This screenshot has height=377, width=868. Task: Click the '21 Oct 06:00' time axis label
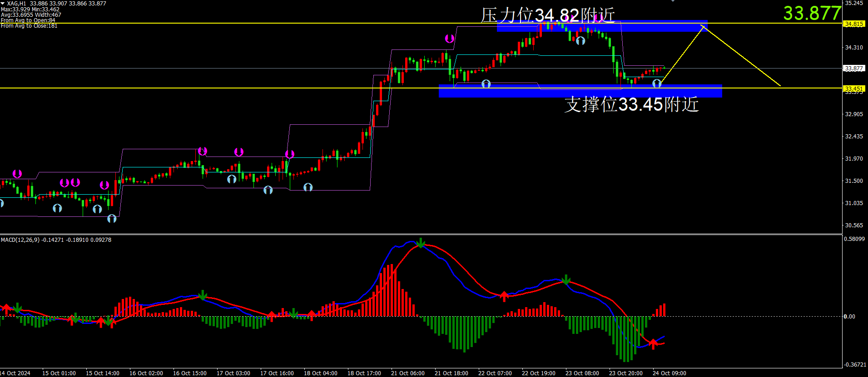point(408,373)
